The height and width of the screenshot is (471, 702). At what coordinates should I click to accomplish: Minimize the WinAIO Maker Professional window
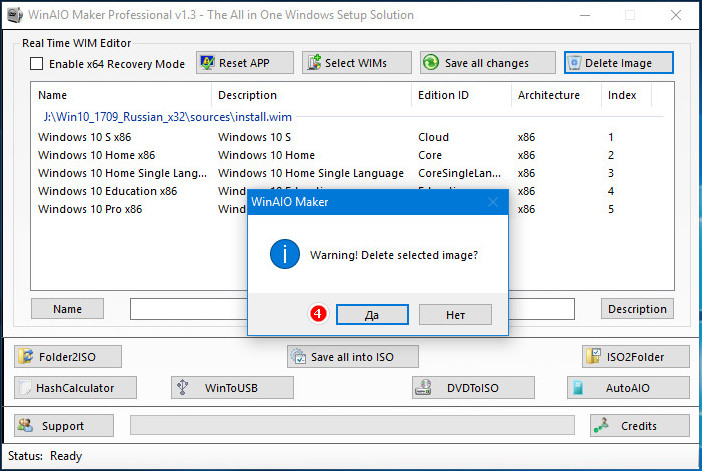click(x=585, y=15)
